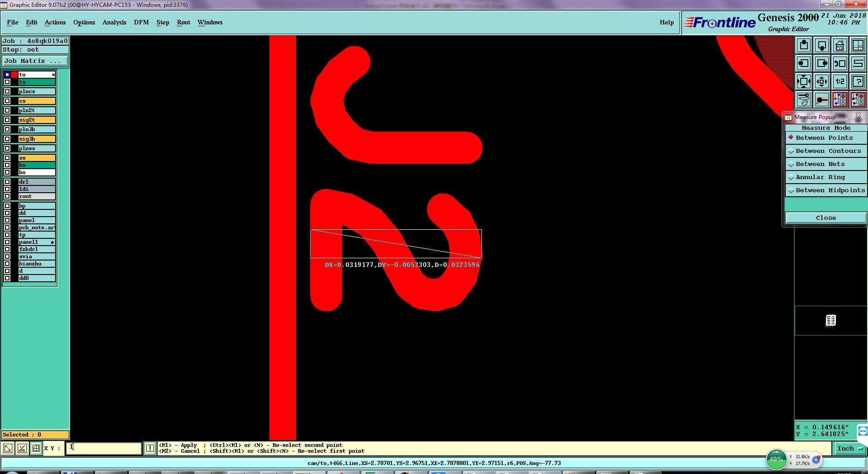This screenshot has width=868, height=474.
Task: Select layer name plnss in layer list
Action: coord(37,148)
